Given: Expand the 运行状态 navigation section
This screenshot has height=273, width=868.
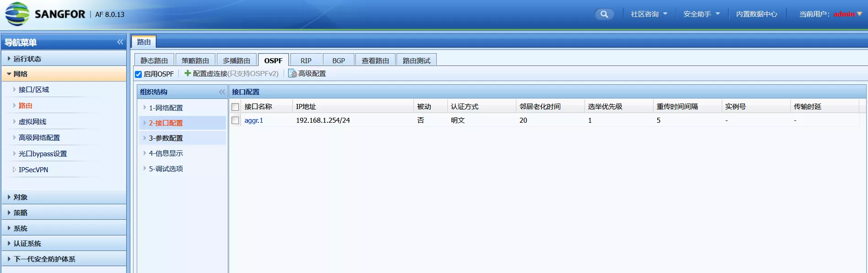Looking at the screenshot, I should [x=27, y=59].
